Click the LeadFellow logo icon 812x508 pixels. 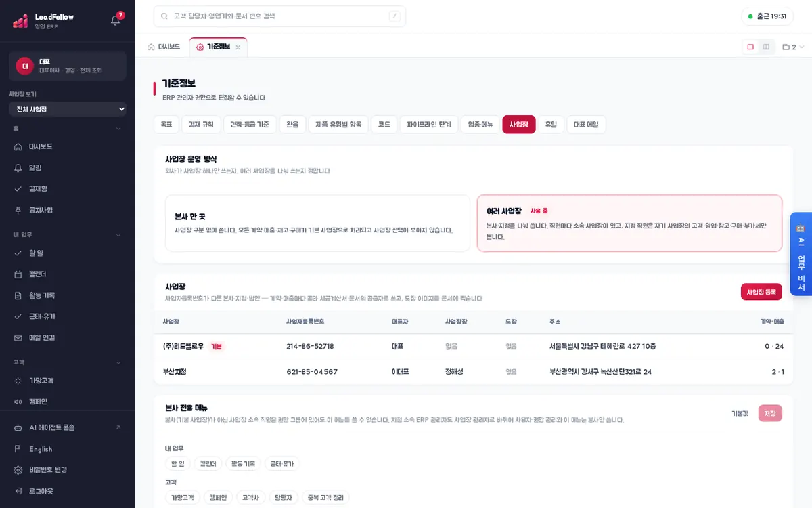[x=20, y=21]
